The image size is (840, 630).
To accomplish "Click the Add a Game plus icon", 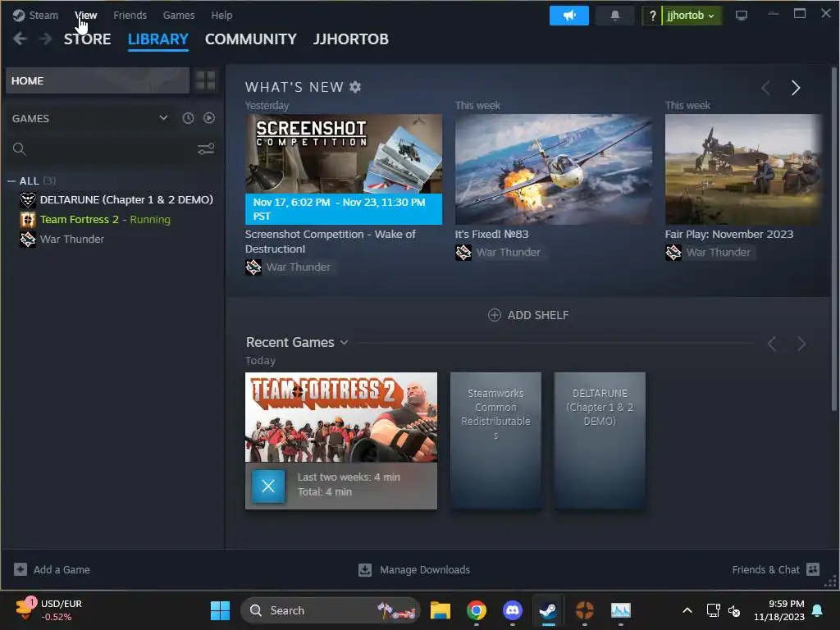I will point(21,569).
